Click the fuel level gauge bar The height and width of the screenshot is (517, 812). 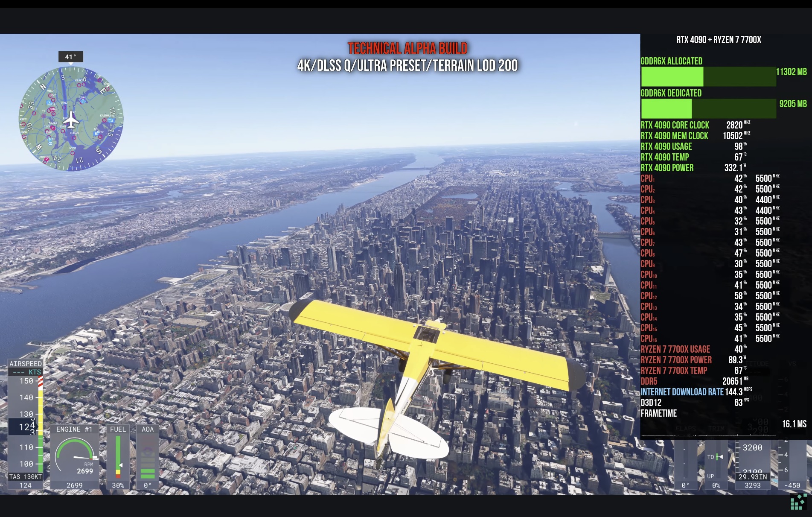(118, 457)
